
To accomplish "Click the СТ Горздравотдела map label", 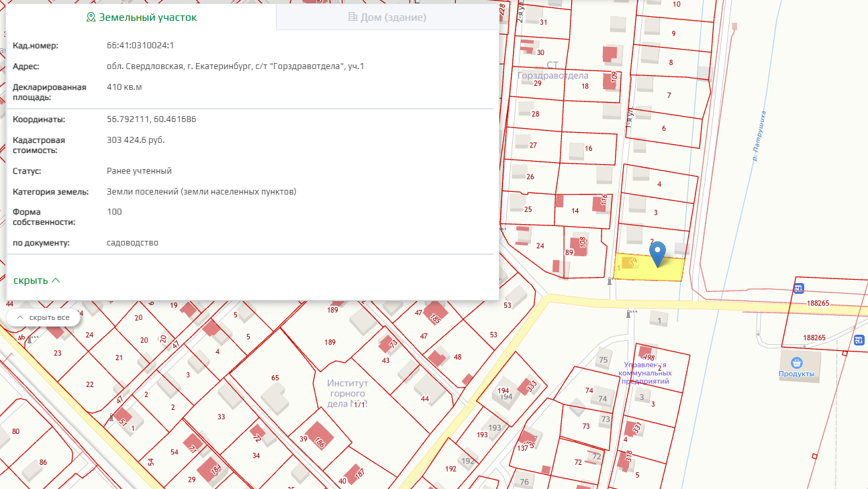I will 552,70.
